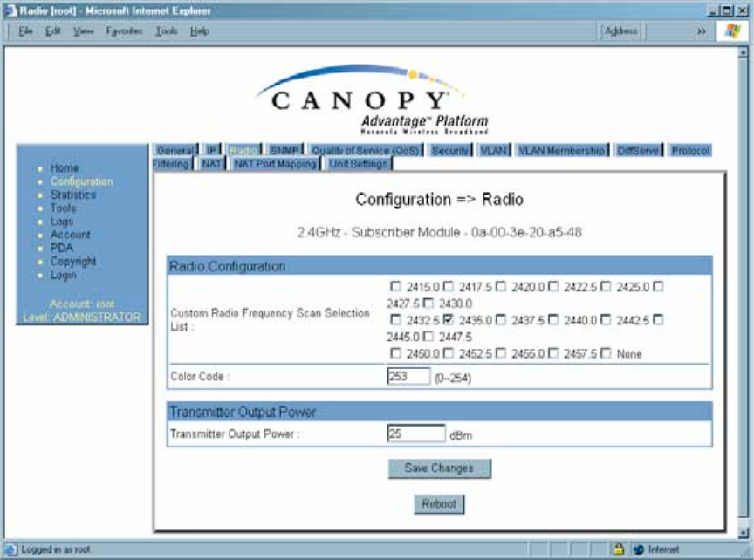Switch to the NAT tab

click(211, 164)
